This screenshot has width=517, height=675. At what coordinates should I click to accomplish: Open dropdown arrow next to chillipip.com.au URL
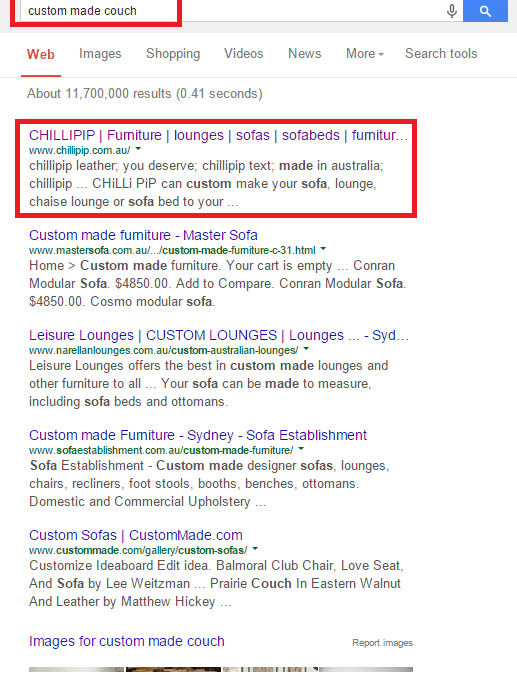pos(138,149)
